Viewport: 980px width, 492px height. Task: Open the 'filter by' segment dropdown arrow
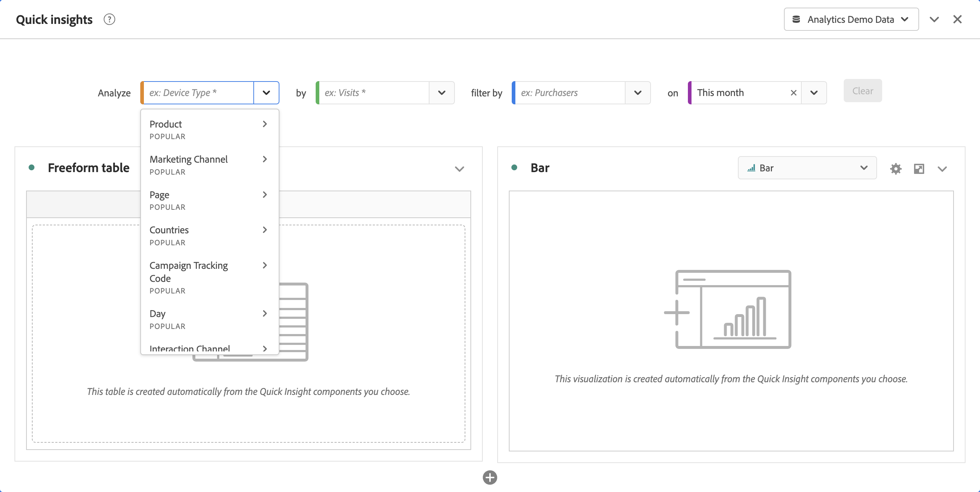(638, 93)
